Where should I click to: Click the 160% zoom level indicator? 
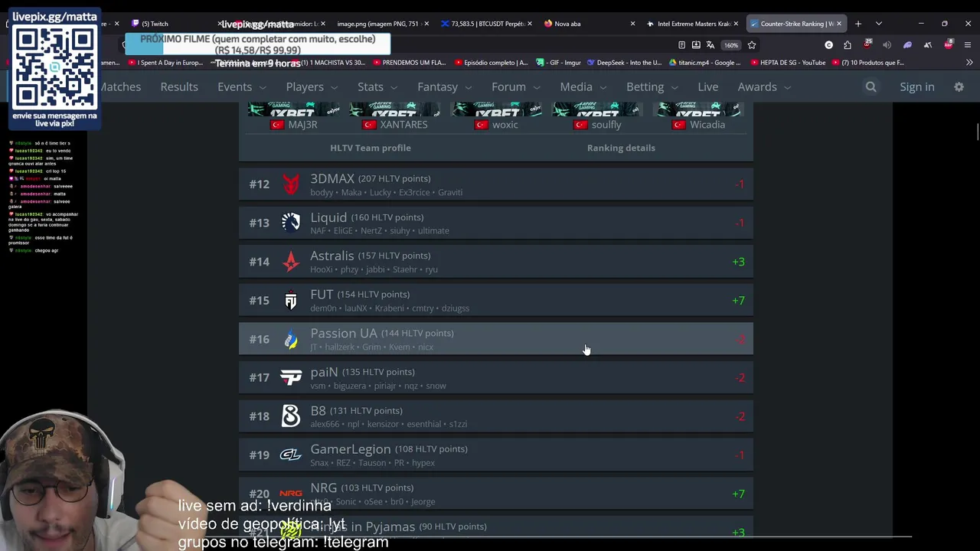[x=731, y=45]
